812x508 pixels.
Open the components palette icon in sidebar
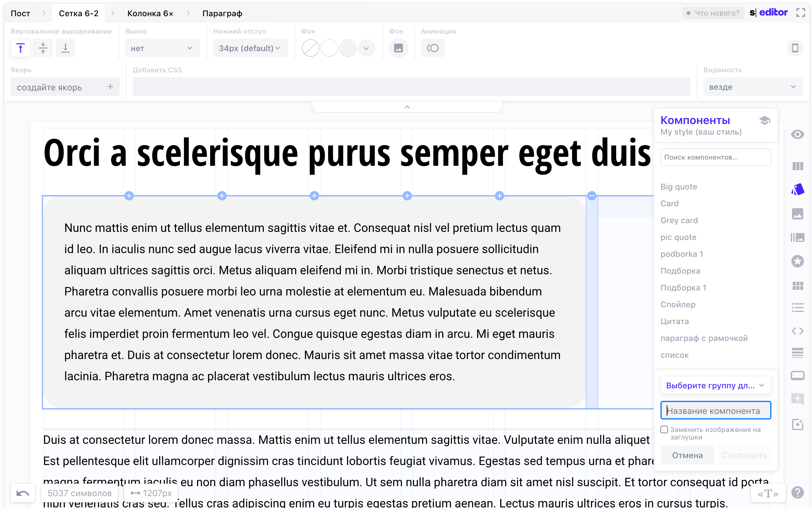click(x=797, y=190)
